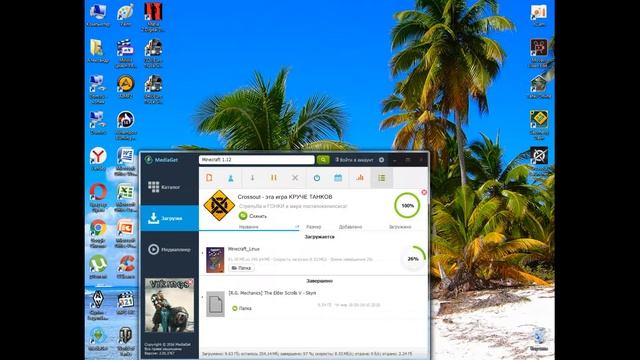The image size is (640, 360).
Task: Open uTorrent desktop icon
Action: tap(98, 267)
